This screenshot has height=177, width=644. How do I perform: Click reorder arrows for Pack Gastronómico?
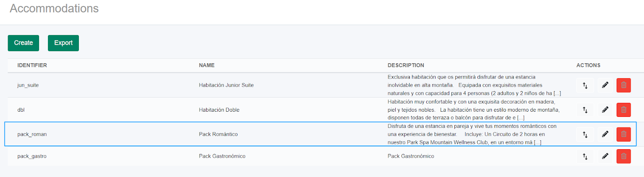[x=585, y=156]
